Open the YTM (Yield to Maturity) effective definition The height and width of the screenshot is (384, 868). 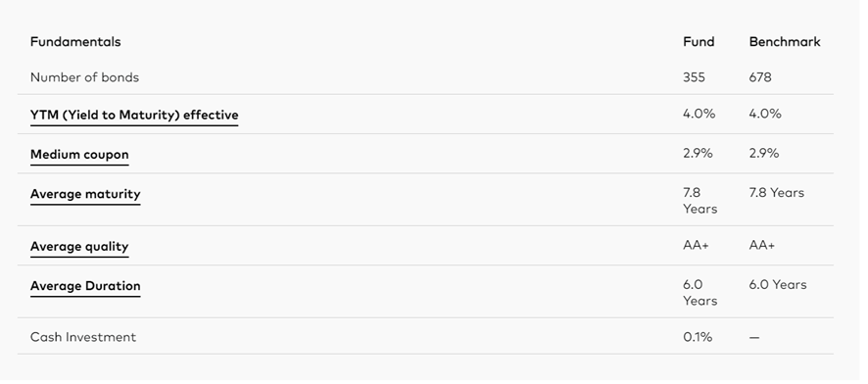pyautogui.click(x=134, y=115)
